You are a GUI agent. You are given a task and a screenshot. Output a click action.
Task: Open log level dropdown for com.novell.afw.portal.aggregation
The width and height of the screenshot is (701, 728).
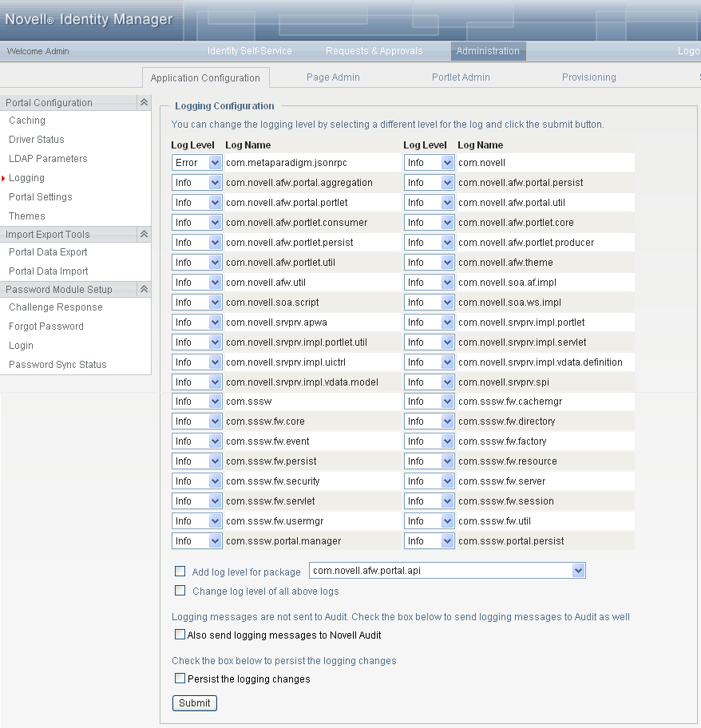(x=197, y=183)
